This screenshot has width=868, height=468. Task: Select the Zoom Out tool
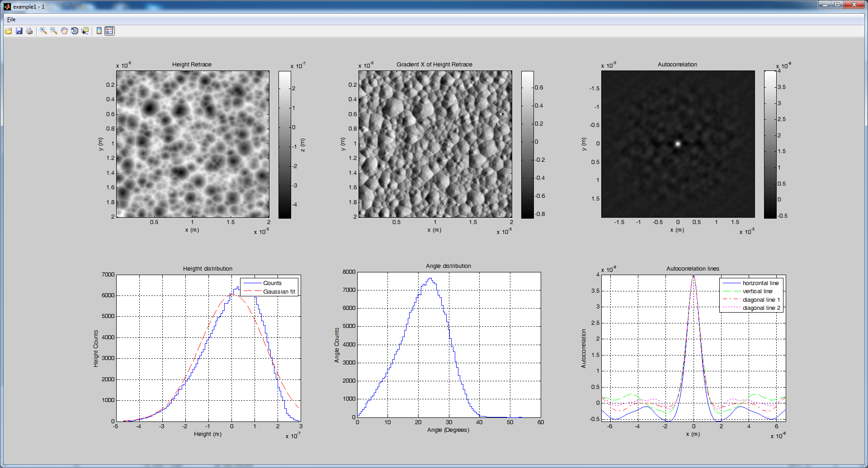pyautogui.click(x=54, y=31)
